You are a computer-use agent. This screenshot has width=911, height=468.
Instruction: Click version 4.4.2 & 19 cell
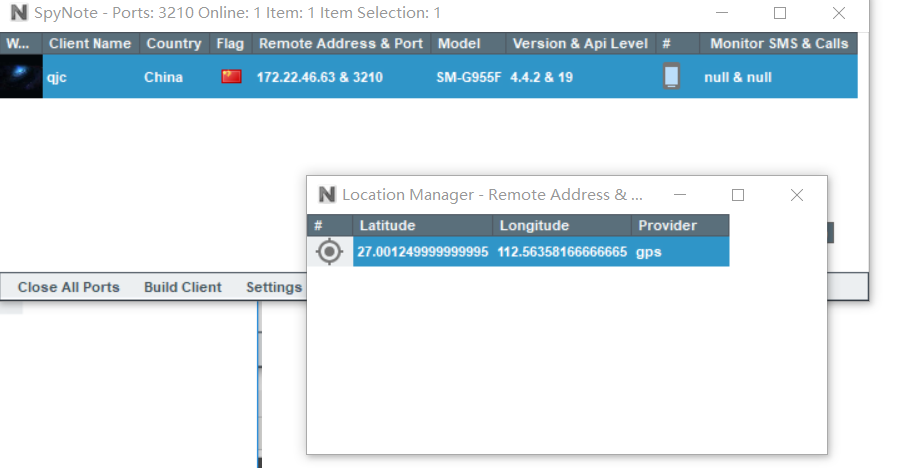[x=541, y=77]
